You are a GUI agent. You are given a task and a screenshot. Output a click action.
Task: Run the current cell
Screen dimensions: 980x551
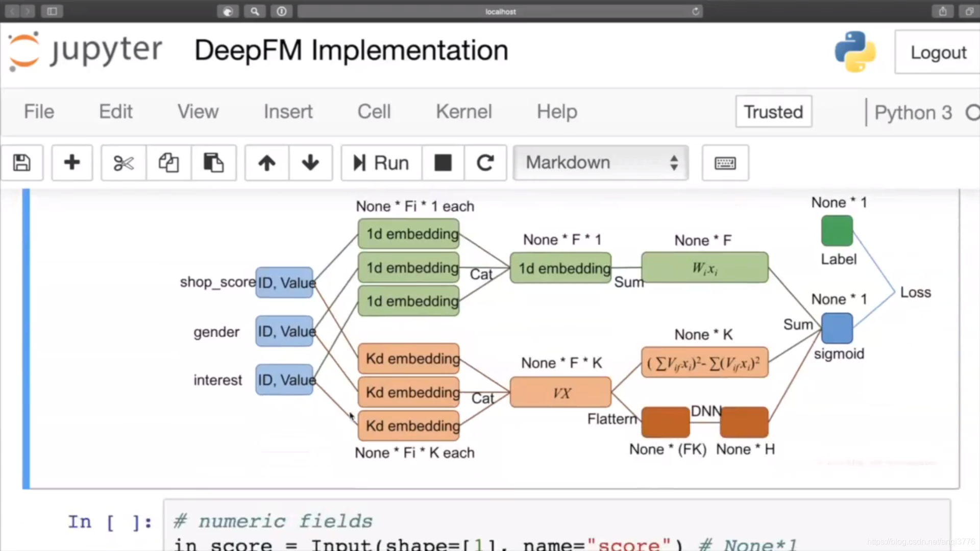tap(381, 163)
